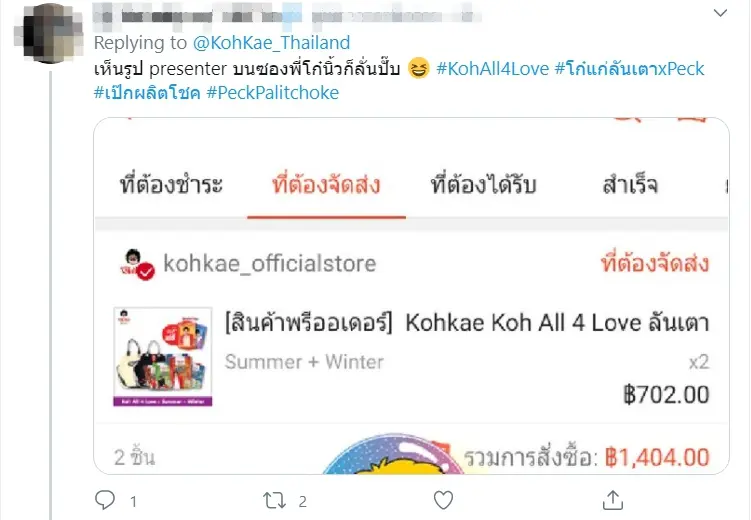Click the laughing emoji in tweet
The image size is (751, 520).
[x=418, y=68]
